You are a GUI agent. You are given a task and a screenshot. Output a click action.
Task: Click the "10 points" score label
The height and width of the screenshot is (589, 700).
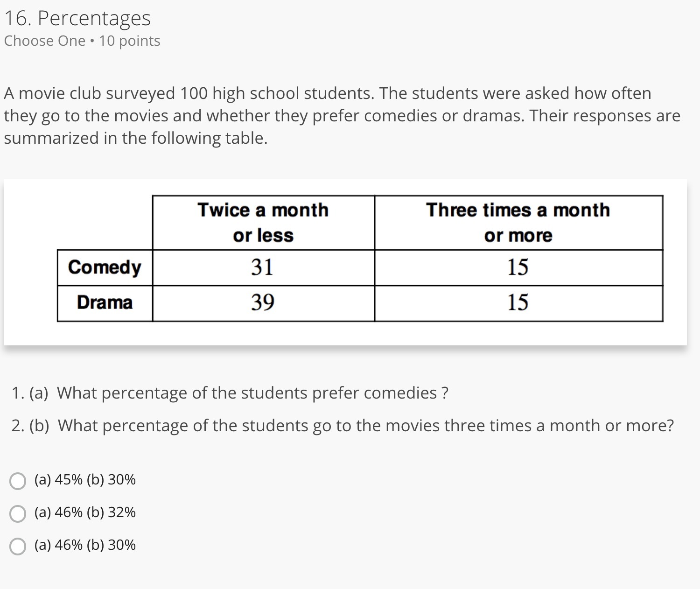click(x=130, y=41)
